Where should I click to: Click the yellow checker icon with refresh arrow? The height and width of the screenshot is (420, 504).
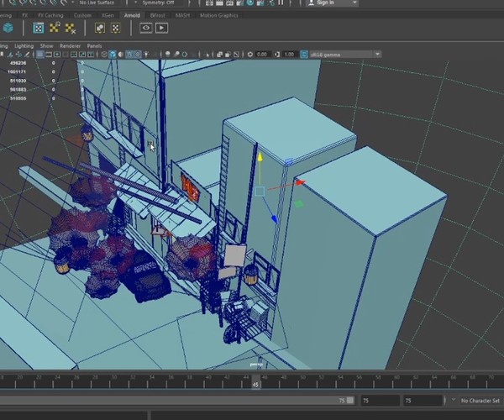[x=55, y=28]
